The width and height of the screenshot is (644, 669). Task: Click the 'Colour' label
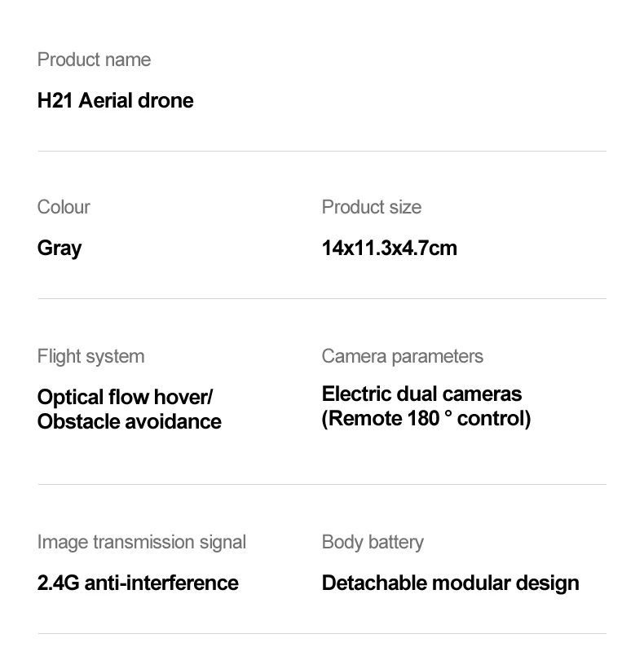[x=64, y=207]
